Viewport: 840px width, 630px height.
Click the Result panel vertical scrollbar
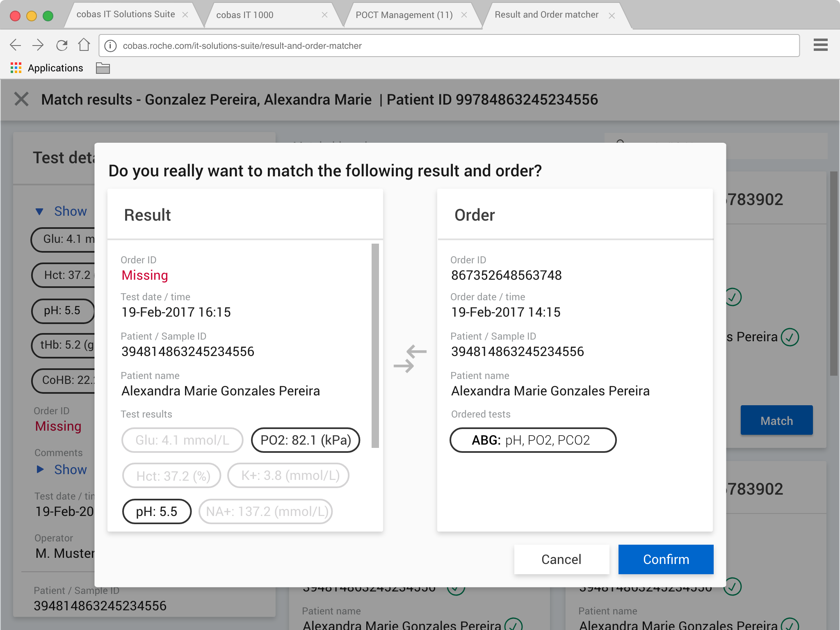pyautogui.click(x=375, y=345)
